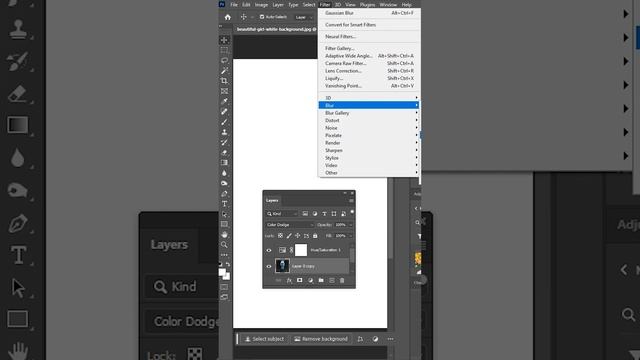640x360 pixels.
Task: Choose Liquify from Filter menu
Action: tap(369, 78)
